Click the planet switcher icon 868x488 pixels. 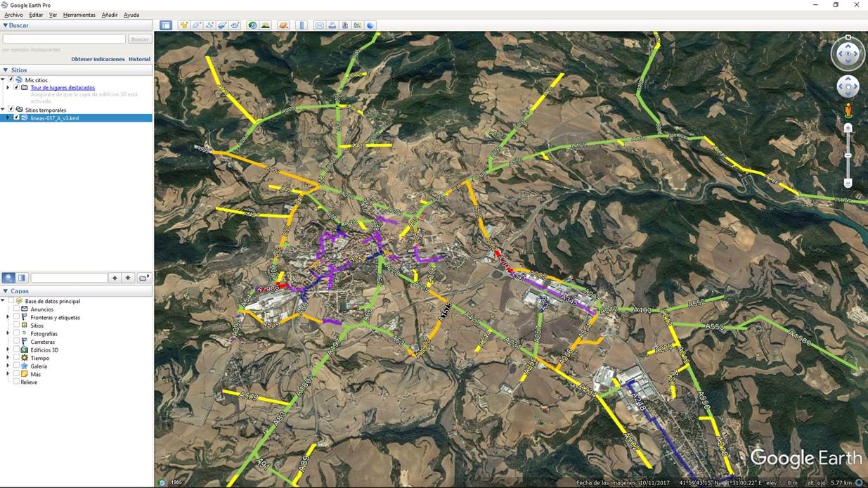(x=283, y=25)
